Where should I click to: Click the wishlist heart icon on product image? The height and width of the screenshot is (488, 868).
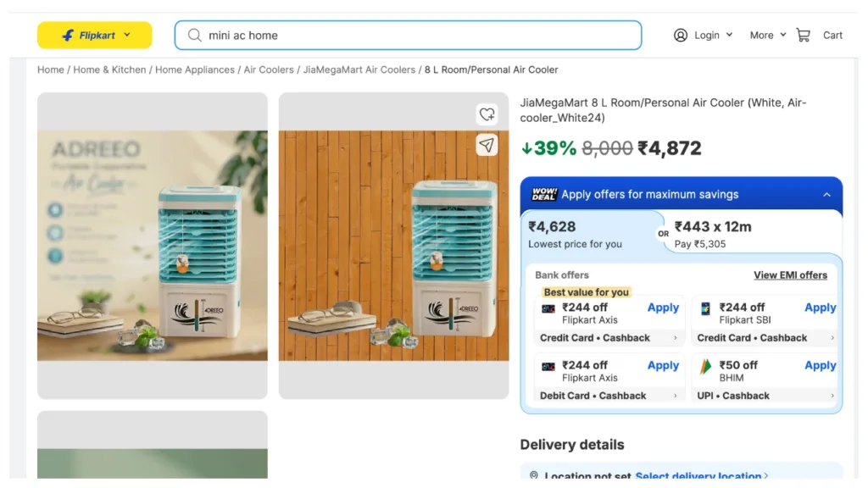click(487, 114)
